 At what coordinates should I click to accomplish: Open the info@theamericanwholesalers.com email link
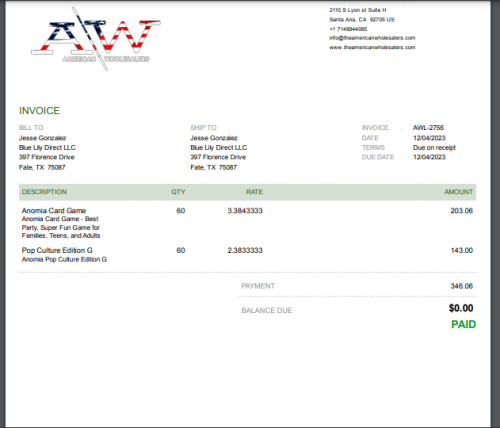pos(372,38)
